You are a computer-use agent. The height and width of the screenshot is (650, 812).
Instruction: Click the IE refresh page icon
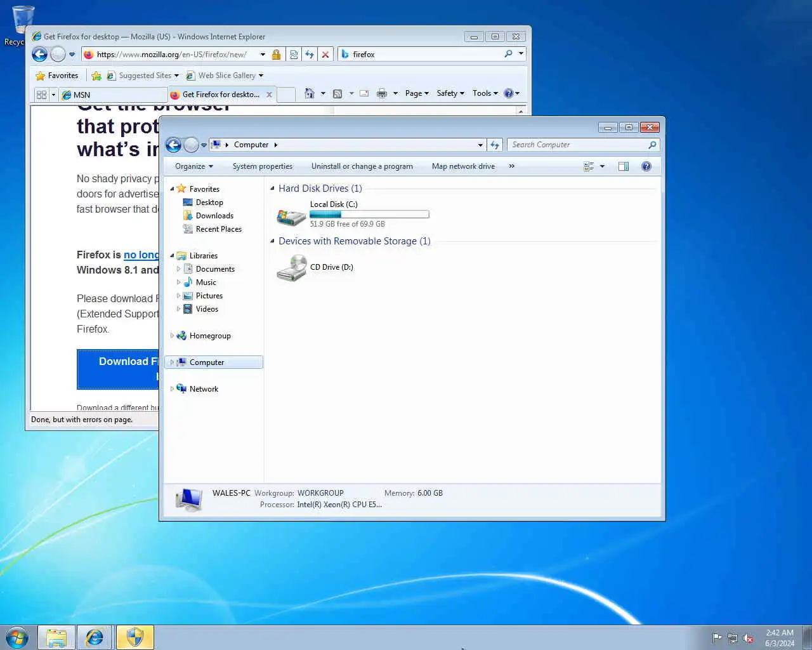[310, 55]
